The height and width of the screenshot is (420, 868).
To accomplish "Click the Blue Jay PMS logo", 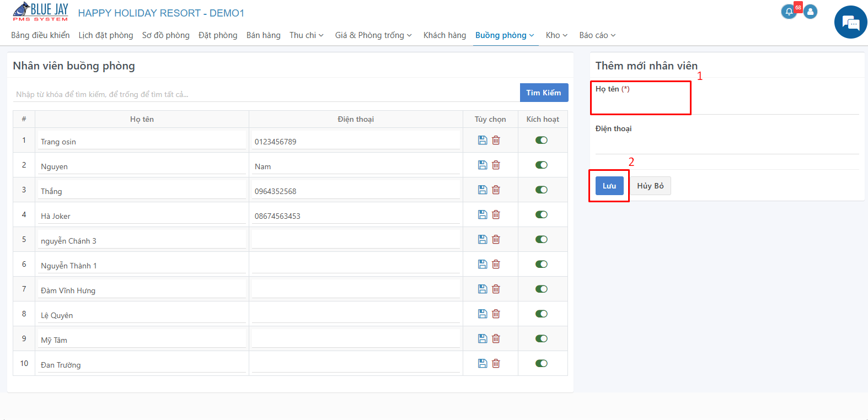I will coord(40,12).
